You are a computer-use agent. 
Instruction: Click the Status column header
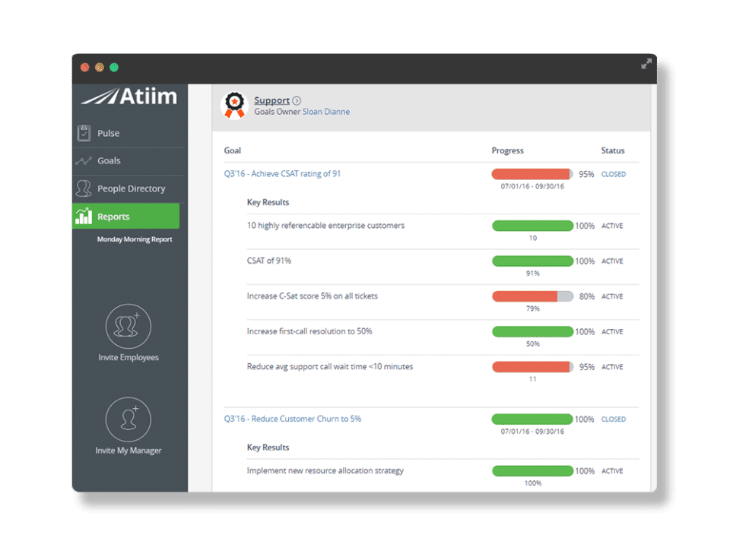coord(613,150)
